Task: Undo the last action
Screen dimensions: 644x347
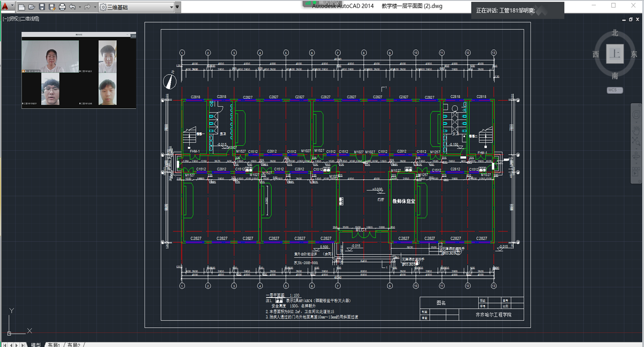Action: 72,7
